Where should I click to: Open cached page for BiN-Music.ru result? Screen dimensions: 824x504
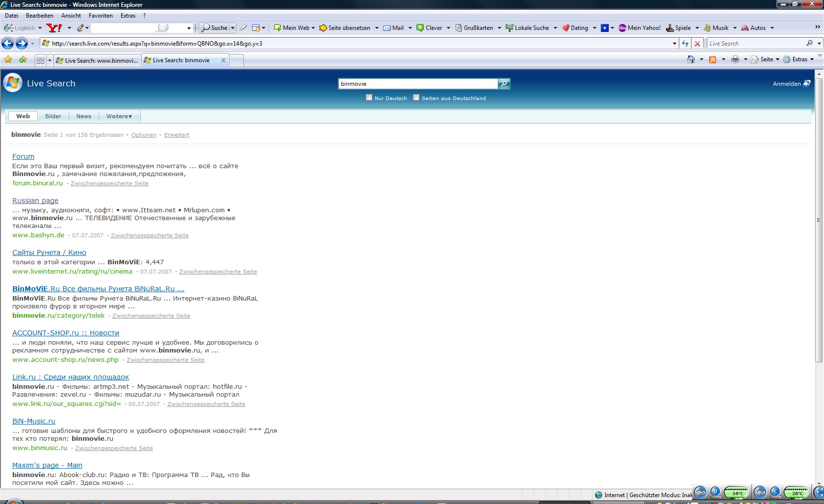pyautogui.click(x=114, y=448)
